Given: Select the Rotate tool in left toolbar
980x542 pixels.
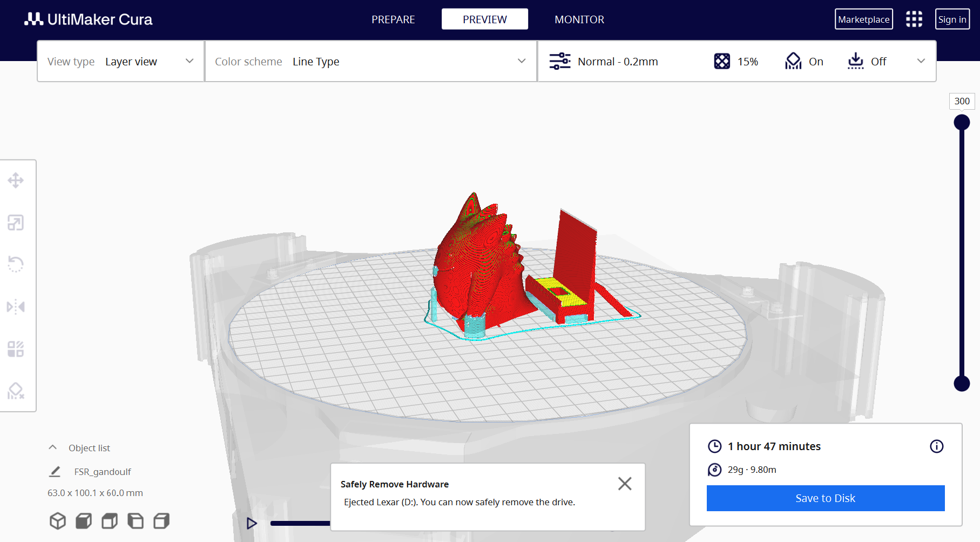Looking at the screenshot, I should [x=16, y=264].
